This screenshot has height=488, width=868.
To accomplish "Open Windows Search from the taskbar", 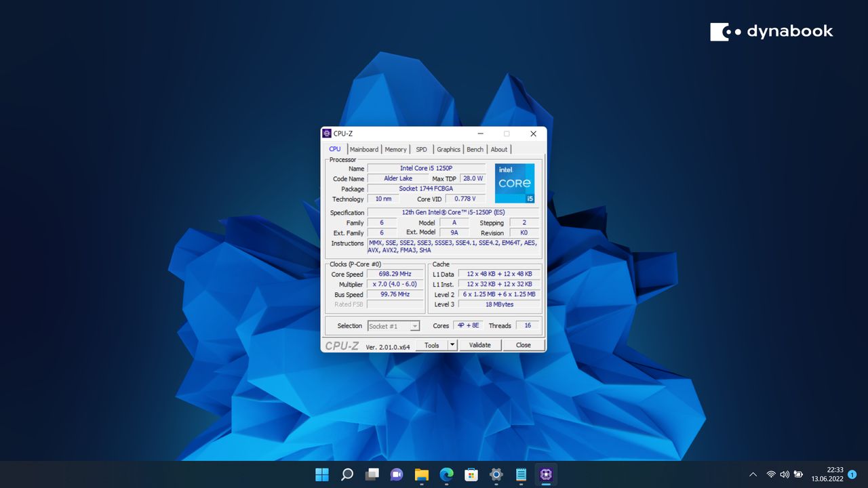I will pos(347,475).
